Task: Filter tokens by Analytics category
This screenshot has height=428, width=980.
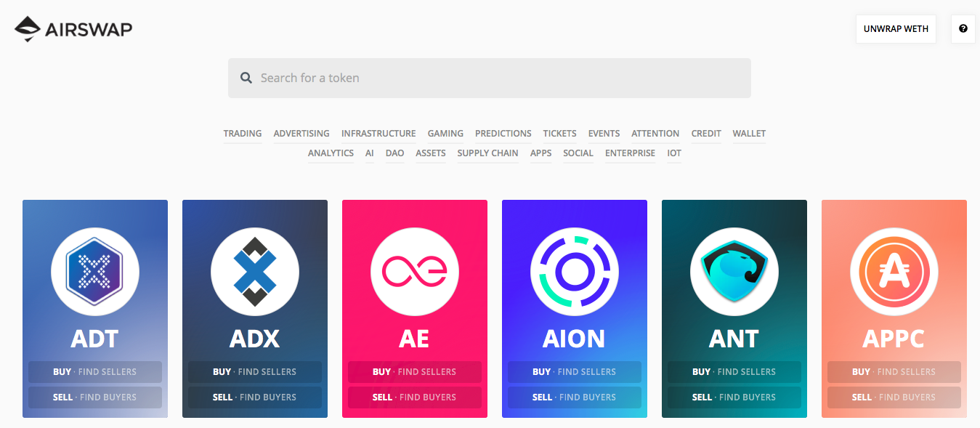Action: click(331, 153)
